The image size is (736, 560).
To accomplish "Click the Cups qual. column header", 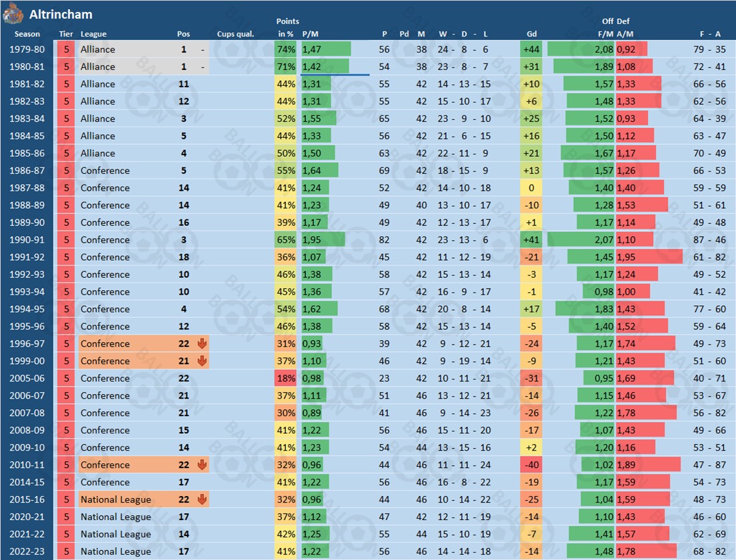I will click(x=235, y=34).
